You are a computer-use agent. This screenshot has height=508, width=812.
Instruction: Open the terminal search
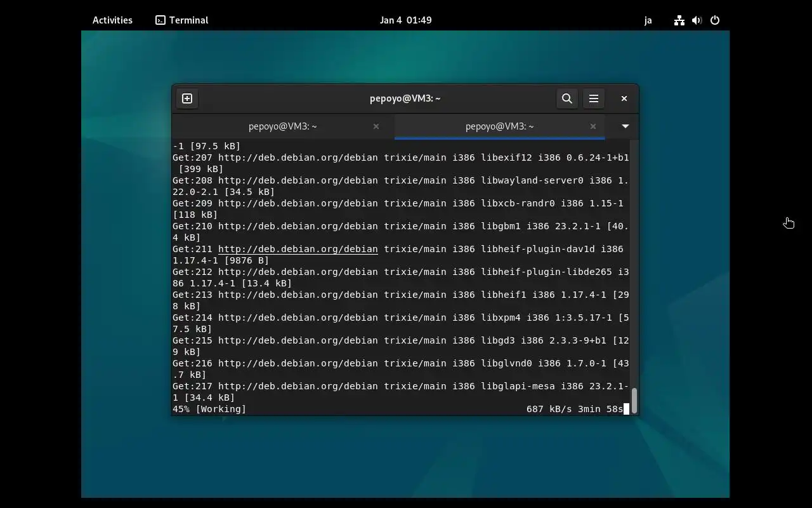pos(567,98)
